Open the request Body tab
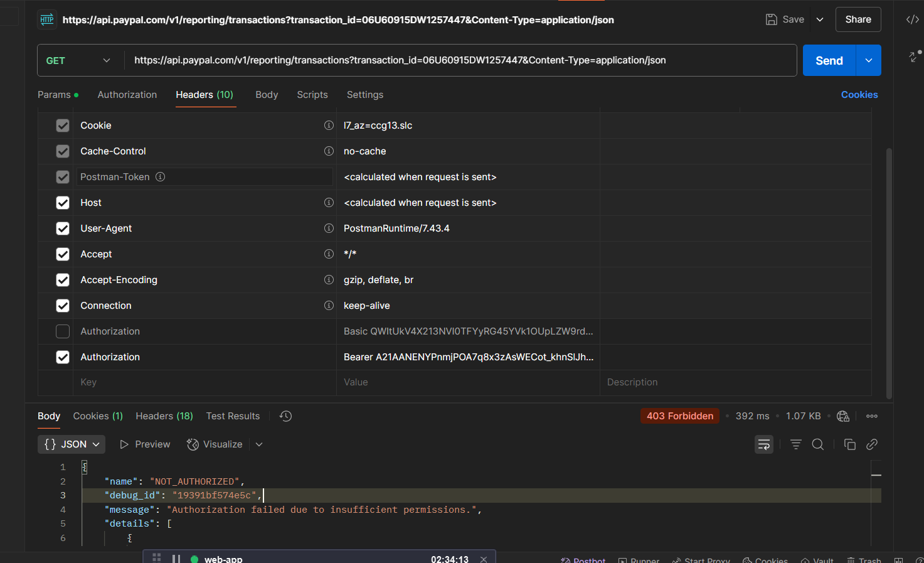 point(267,95)
